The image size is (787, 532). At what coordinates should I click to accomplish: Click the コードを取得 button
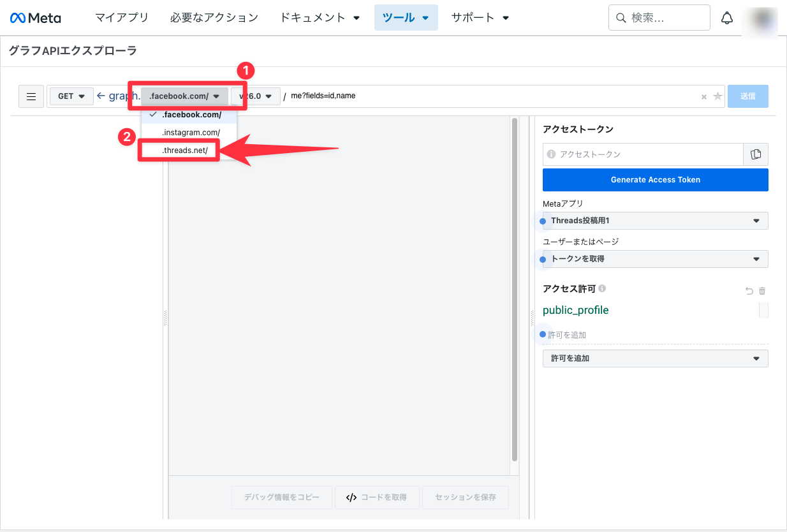pos(378,498)
